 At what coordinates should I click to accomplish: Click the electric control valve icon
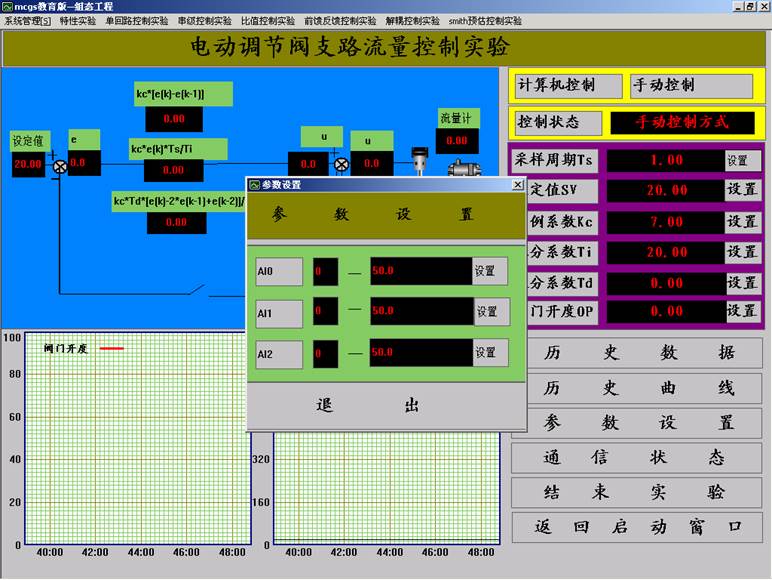(x=420, y=160)
